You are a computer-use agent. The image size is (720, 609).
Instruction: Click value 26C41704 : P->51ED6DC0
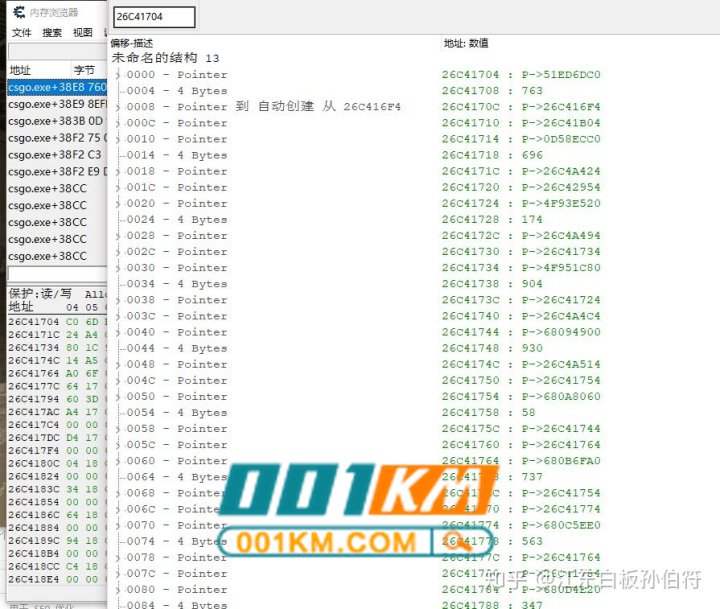pyautogui.click(x=521, y=74)
